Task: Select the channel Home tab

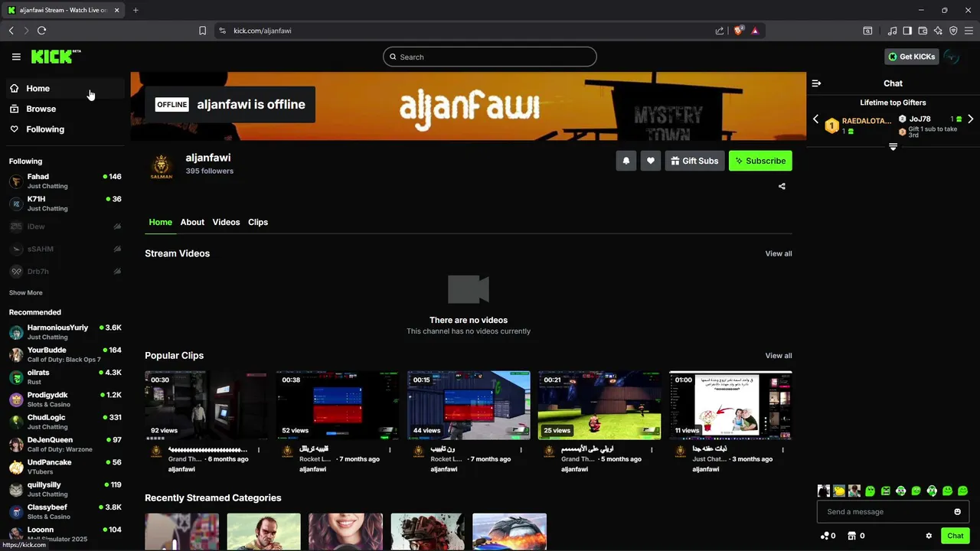Action: pos(160,222)
